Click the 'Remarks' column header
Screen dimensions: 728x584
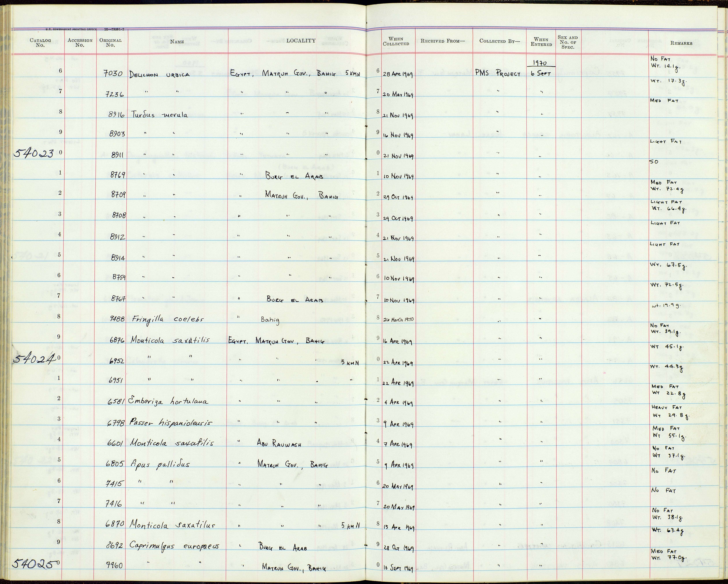point(681,43)
